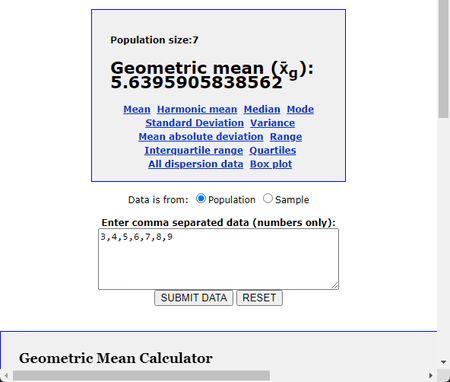Open the Variance link
This screenshot has height=382, width=450.
pos(273,123)
